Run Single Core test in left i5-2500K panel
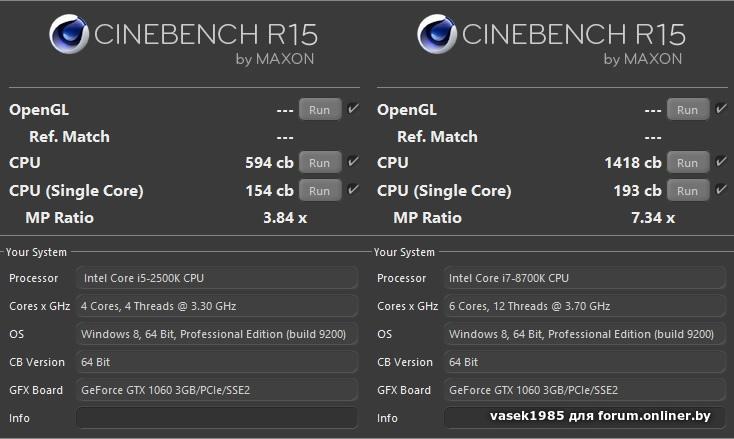Image resolution: width=734 pixels, height=439 pixels. (320, 190)
